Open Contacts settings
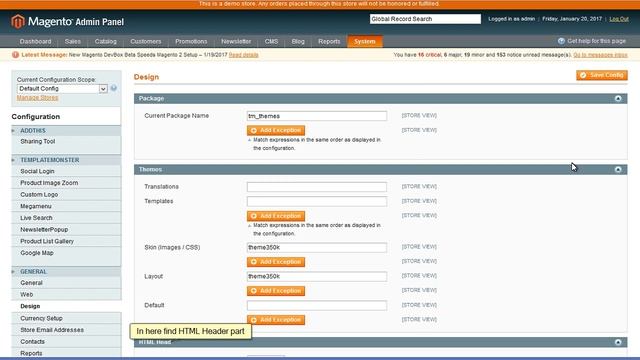 coord(32,342)
